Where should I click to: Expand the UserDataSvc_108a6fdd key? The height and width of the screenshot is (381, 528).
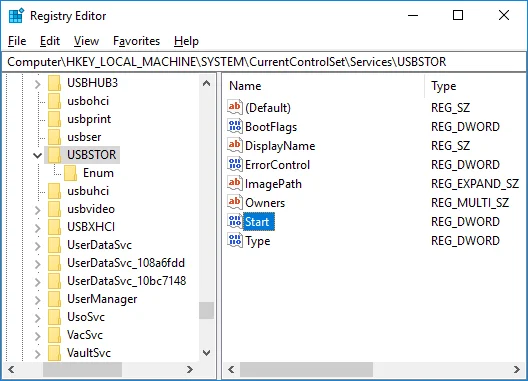pos(37,264)
